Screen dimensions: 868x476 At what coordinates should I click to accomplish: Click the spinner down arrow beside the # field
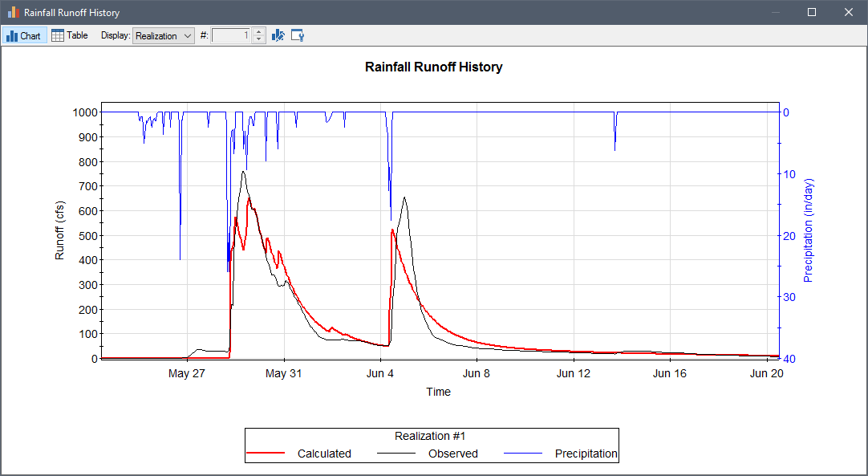[x=258, y=39]
